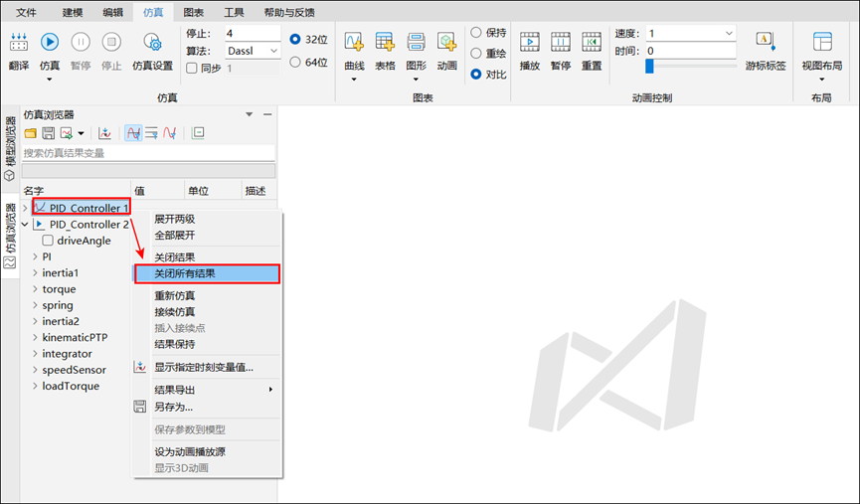Open dropdown arrow under 视图布局
The height and width of the screenshot is (504, 860).
pyautogui.click(x=821, y=80)
